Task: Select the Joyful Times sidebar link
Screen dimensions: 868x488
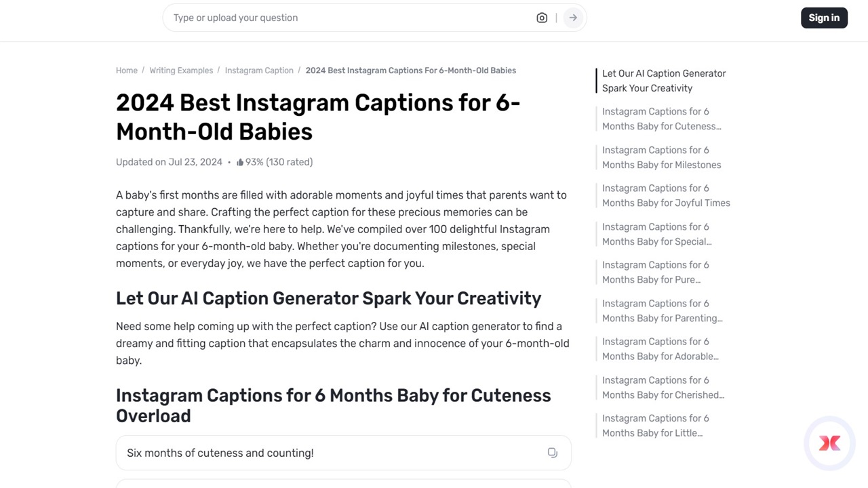Action: coord(666,195)
